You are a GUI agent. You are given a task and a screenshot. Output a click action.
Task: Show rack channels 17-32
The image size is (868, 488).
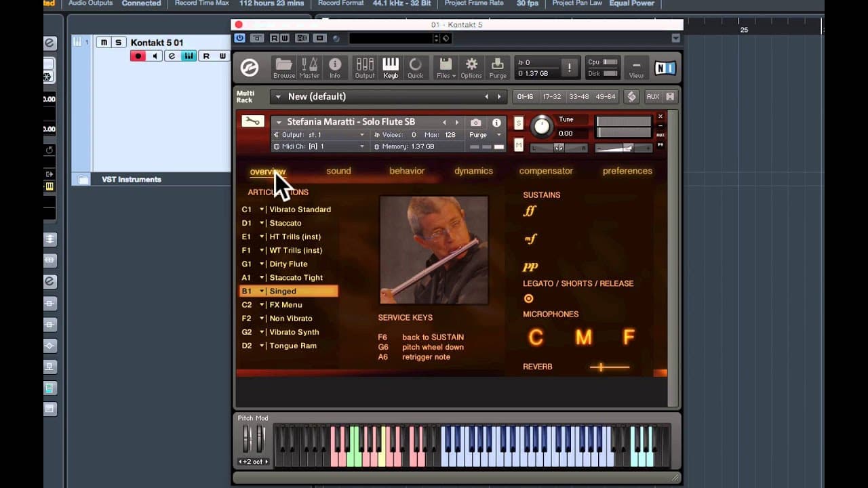pos(552,97)
